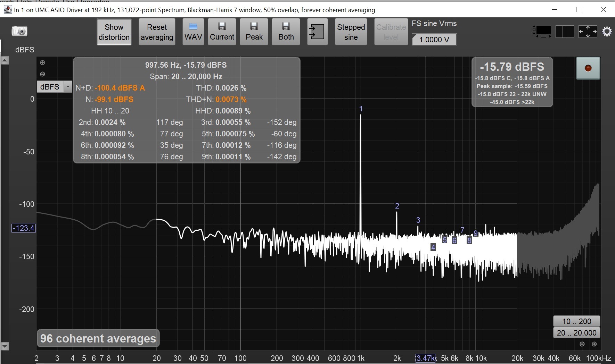Image resolution: width=615 pixels, height=364 pixels.
Task: Save the Current trace
Action: (222, 32)
